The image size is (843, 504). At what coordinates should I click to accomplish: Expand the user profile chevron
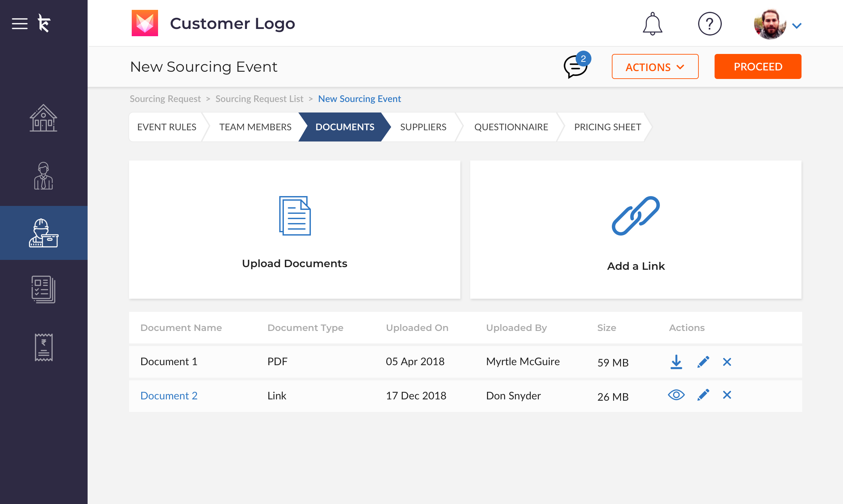pos(797,25)
